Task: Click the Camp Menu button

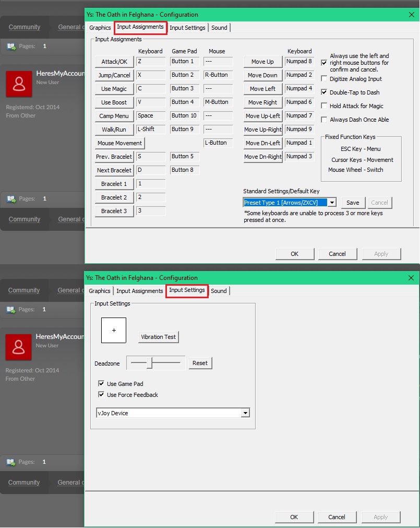Action: (114, 116)
